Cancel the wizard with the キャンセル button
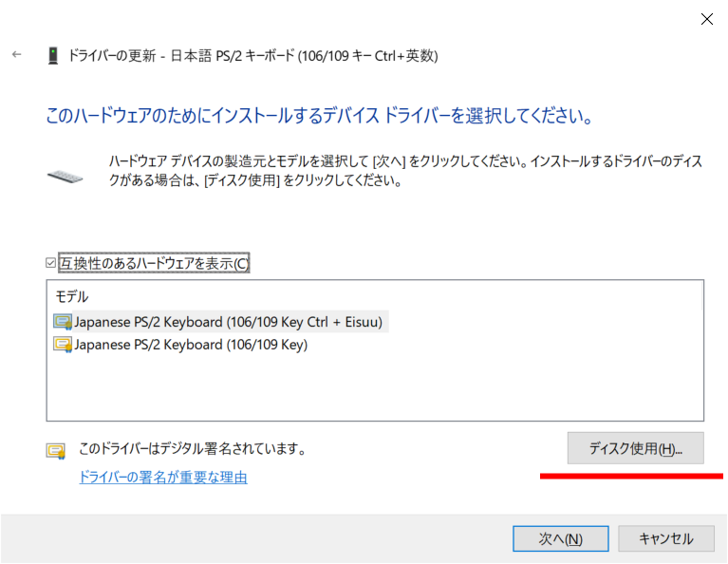Screen dimensions: 728x564 [x=665, y=538]
